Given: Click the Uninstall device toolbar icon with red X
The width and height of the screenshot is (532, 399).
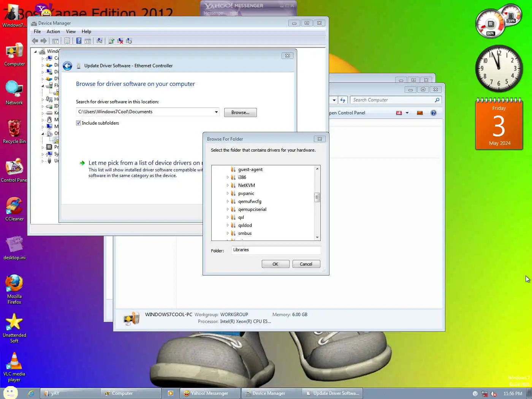Looking at the screenshot, I should pos(120,41).
